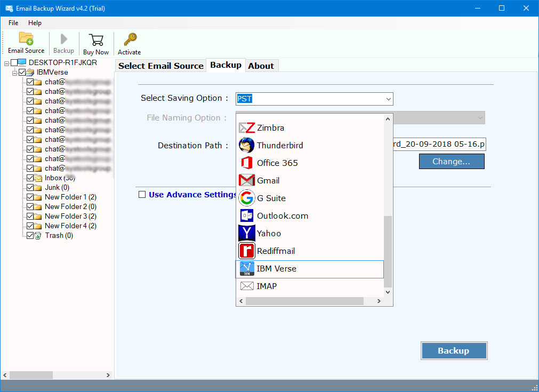
Task: Click the folder tree scroll left arrow
Action: click(x=5, y=375)
